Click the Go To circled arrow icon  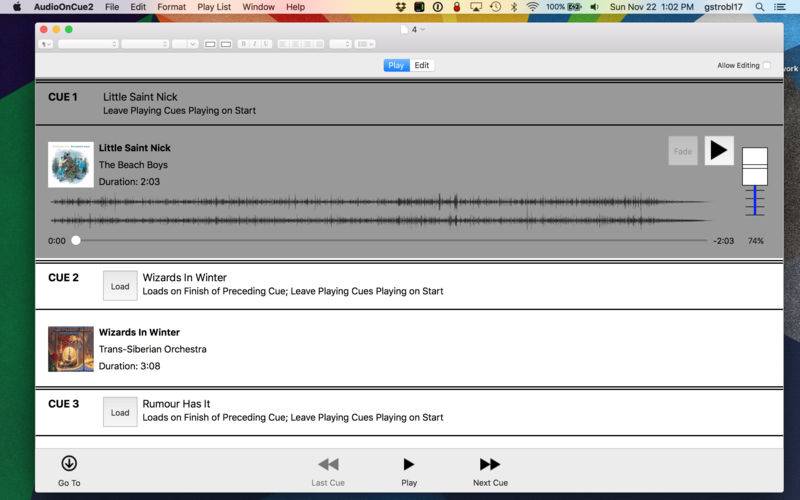69,463
